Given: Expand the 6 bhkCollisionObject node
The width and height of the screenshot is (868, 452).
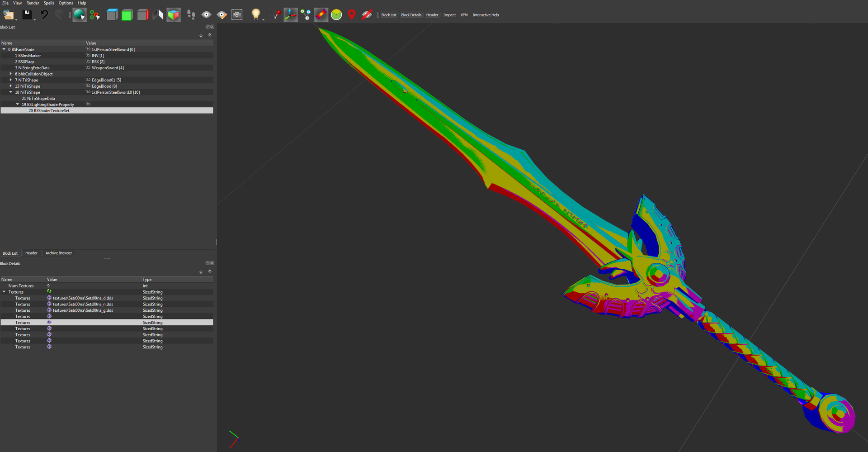Looking at the screenshot, I should point(11,74).
